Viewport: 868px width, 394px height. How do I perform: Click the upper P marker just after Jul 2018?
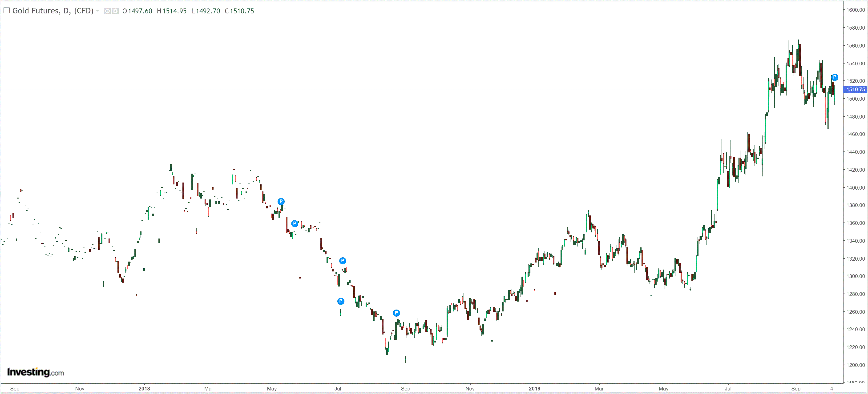[342, 261]
